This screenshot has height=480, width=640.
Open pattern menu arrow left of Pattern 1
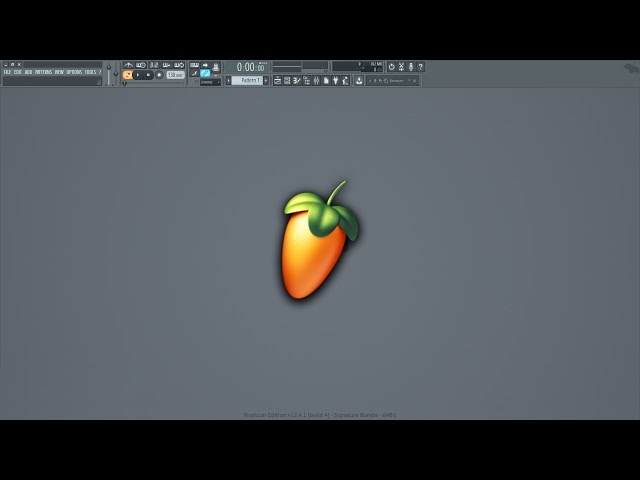tap(229, 80)
